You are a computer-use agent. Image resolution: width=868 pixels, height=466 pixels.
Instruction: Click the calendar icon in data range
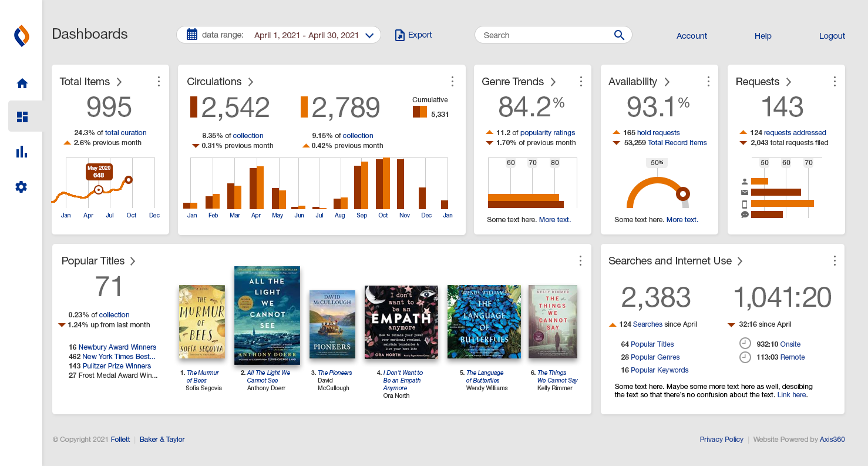click(x=192, y=35)
